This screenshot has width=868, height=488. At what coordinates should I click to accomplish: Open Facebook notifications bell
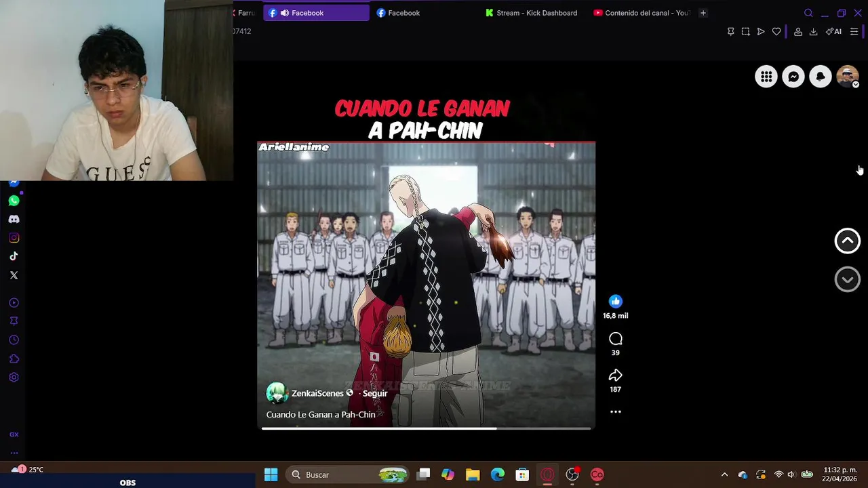(821, 77)
